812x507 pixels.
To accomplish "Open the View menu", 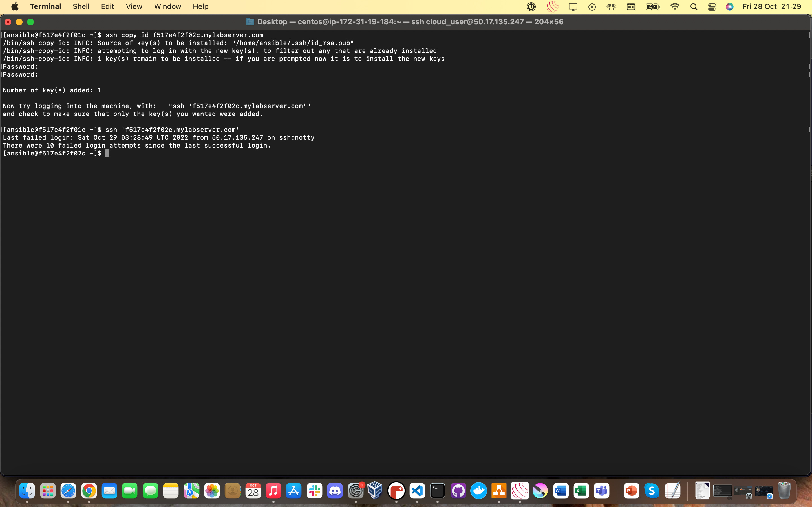I will pos(134,6).
